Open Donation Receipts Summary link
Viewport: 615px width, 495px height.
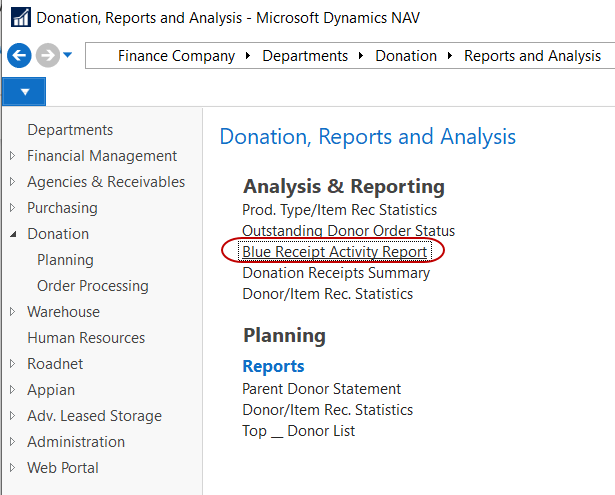click(336, 273)
